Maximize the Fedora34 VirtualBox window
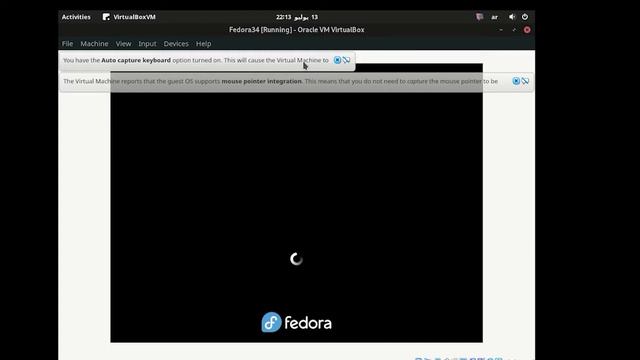Screen dimensions: 640x360 [514, 30]
